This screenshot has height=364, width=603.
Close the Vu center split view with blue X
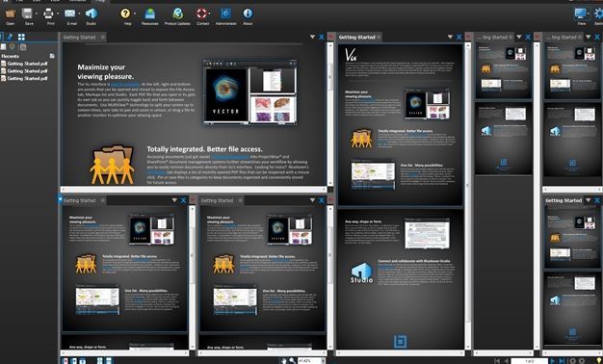tap(459, 37)
